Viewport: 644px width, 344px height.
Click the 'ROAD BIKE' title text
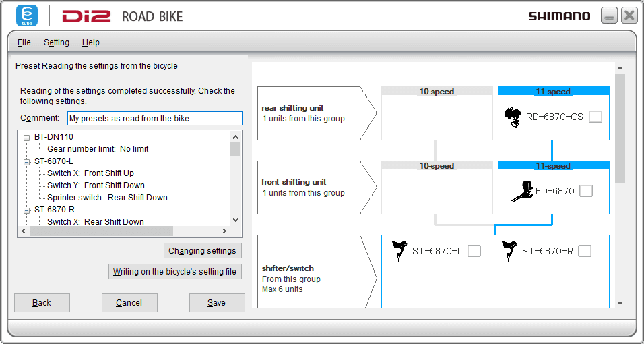[x=152, y=16]
